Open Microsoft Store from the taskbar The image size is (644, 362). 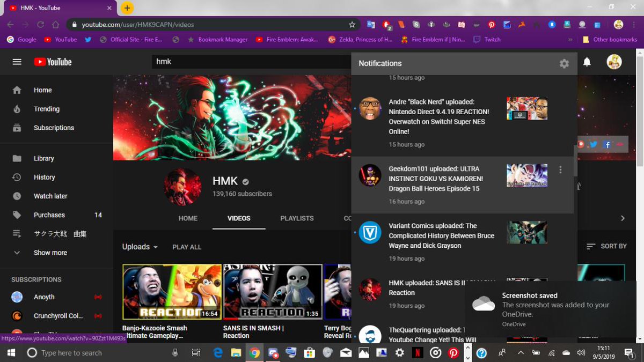(309, 353)
